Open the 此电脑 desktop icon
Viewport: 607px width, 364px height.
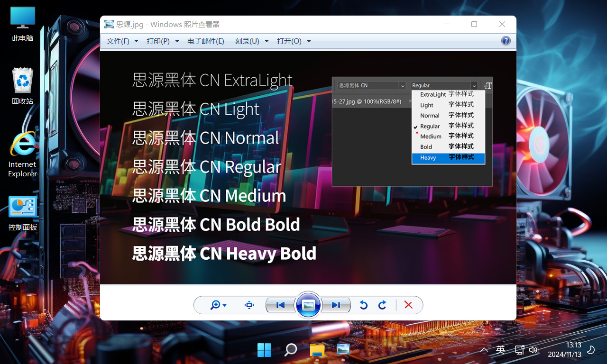(23, 24)
